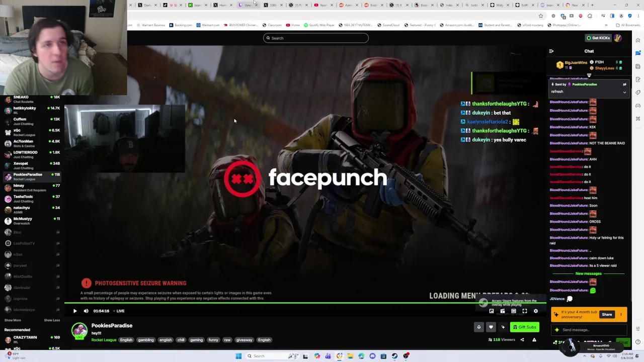Show hidden system tray icons chevron
The height and width of the screenshot is (362, 644).
point(585,356)
